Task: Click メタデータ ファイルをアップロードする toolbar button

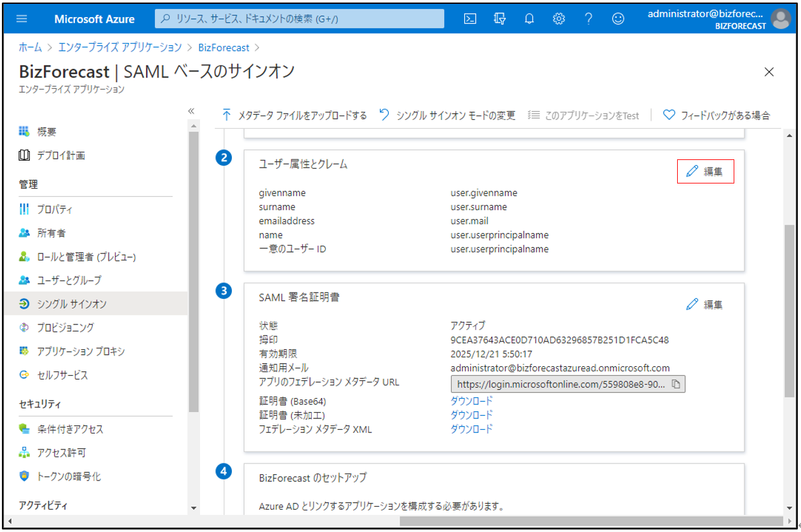Action: [295, 116]
